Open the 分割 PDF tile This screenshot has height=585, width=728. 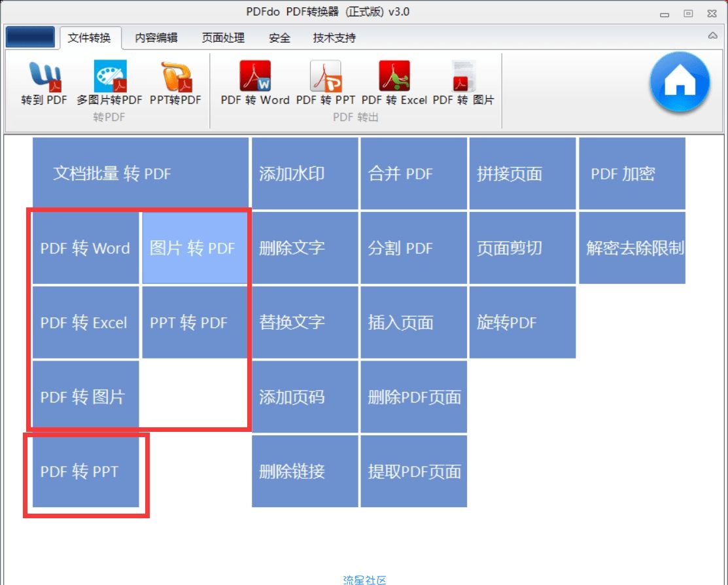coord(413,247)
